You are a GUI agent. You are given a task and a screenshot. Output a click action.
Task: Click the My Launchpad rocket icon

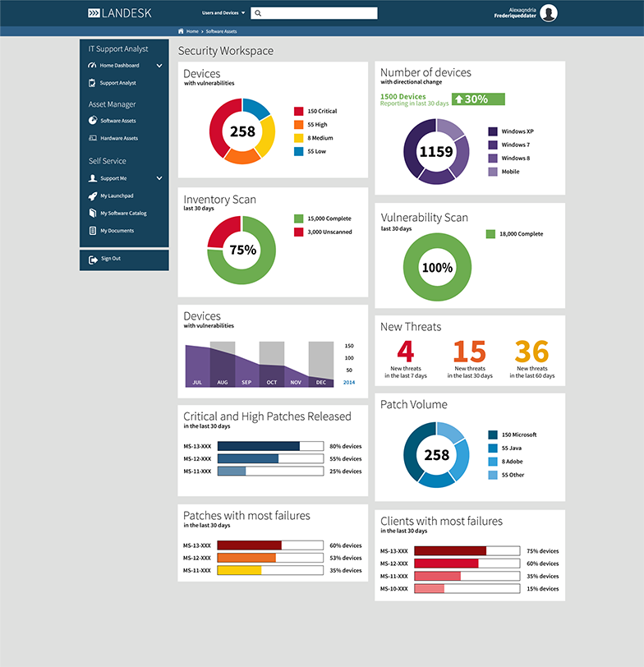point(93,195)
